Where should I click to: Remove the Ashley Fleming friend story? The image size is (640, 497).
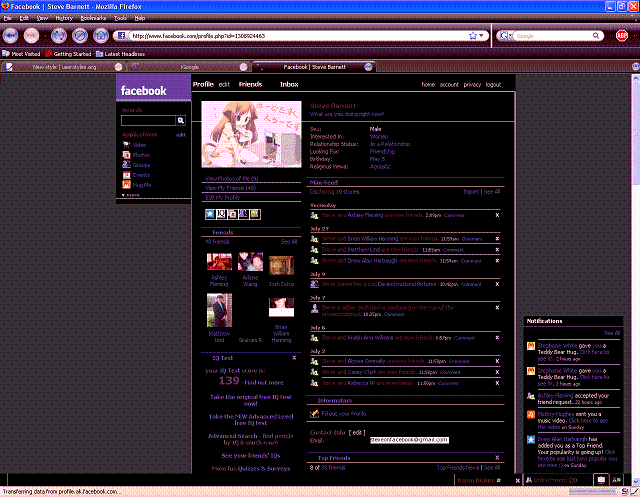497,215
